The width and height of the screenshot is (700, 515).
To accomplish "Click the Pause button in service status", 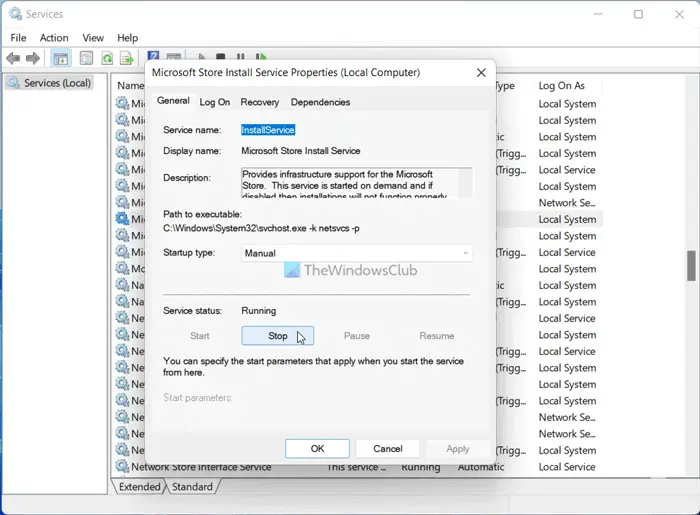I will pyautogui.click(x=357, y=336).
